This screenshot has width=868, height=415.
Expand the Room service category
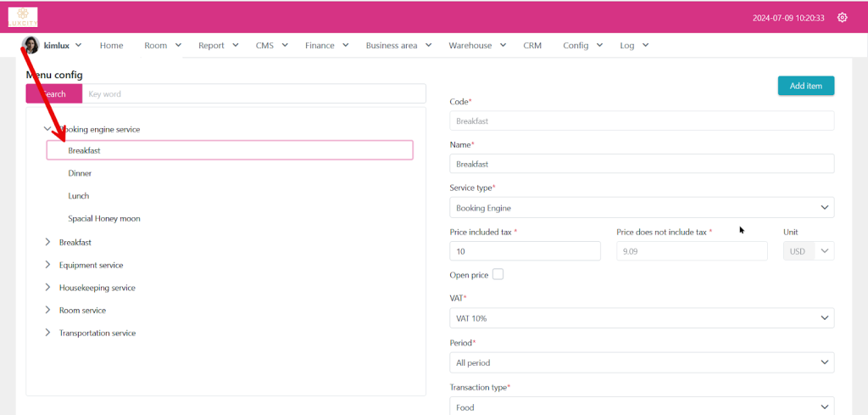(47, 311)
